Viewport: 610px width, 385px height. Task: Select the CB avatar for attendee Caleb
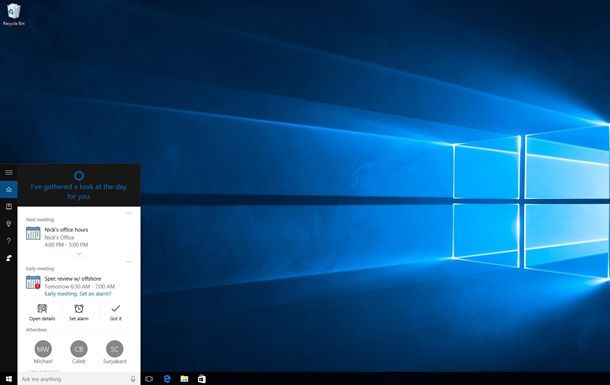(x=79, y=349)
